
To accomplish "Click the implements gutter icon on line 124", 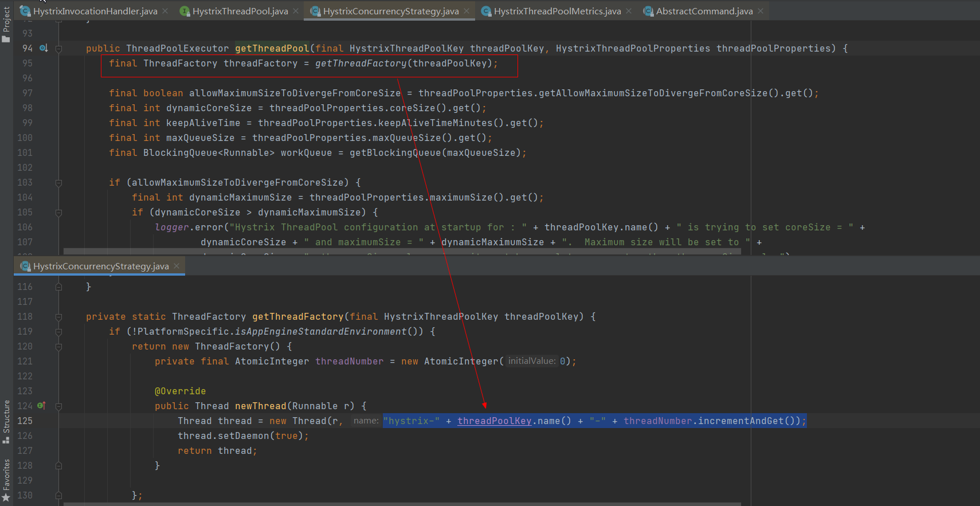I will [x=41, y=406].
